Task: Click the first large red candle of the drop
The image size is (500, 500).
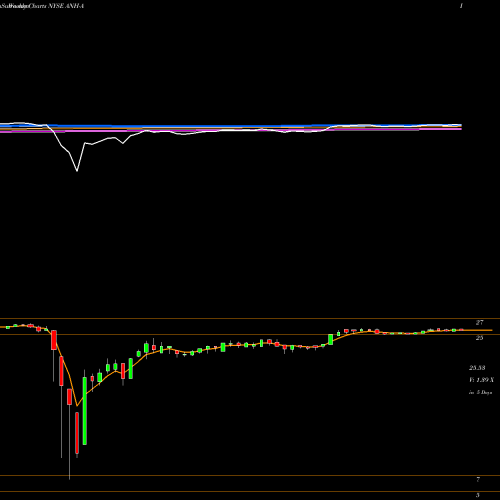Action: [54, 340]
